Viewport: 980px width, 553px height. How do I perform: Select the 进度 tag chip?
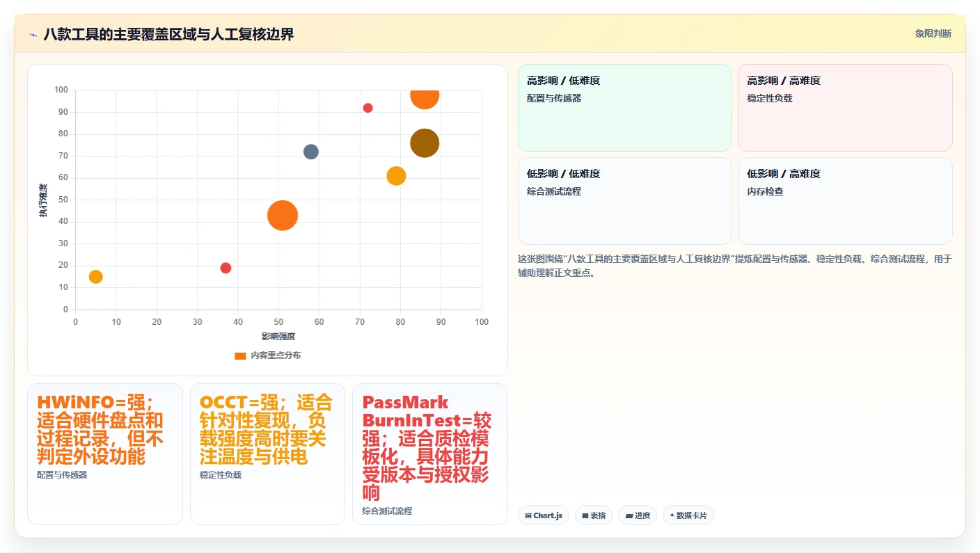(638, 515)
